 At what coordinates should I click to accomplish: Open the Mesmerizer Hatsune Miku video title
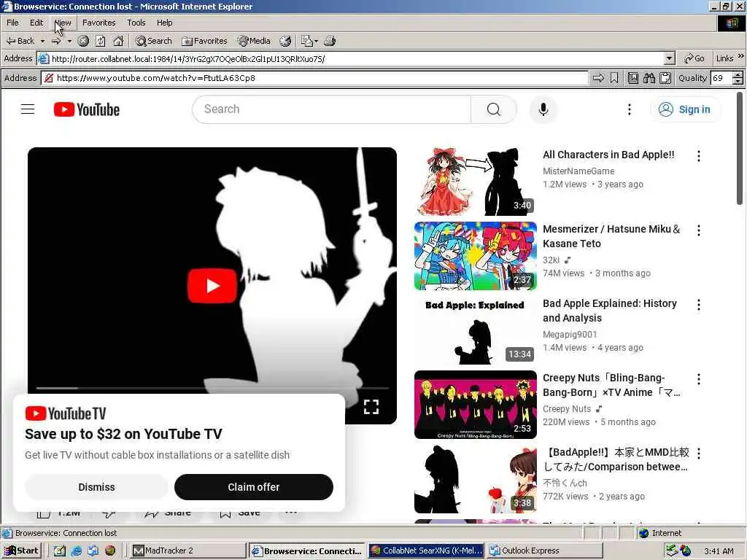point(612,236)
